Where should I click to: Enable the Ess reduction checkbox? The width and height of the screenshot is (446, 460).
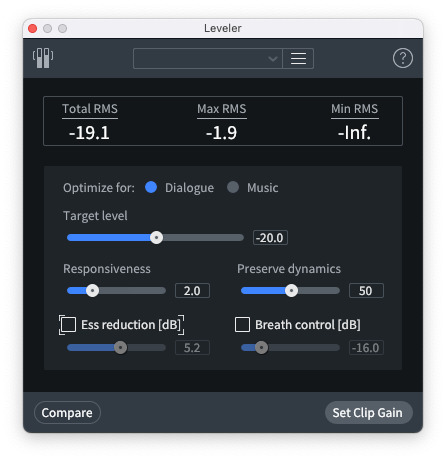[x=68, y=325]
